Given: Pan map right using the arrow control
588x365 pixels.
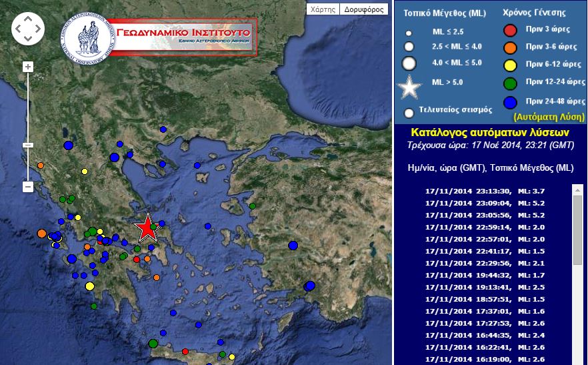Looking at the screenshot, I should 37,28.
